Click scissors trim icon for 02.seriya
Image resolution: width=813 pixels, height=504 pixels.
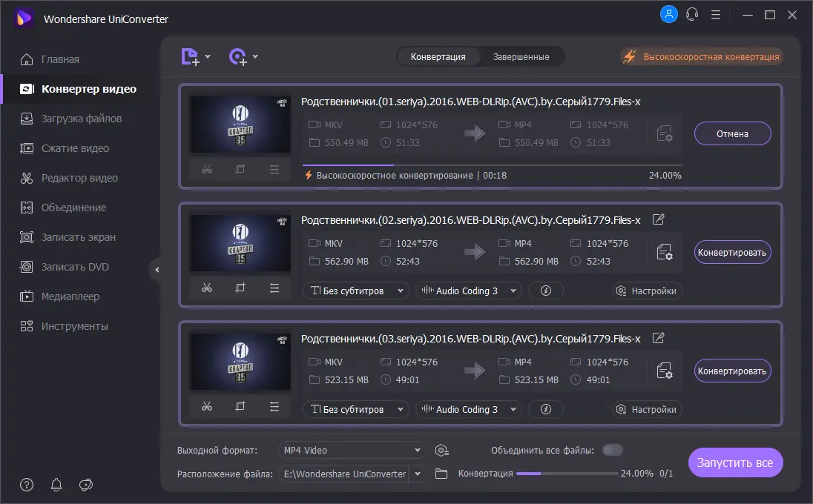tap(207, 288)
